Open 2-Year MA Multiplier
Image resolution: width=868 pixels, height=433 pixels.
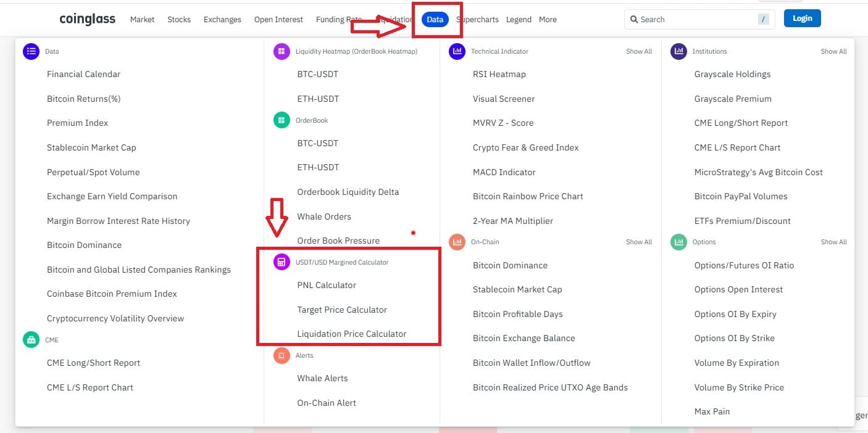[x=513, y=221]
